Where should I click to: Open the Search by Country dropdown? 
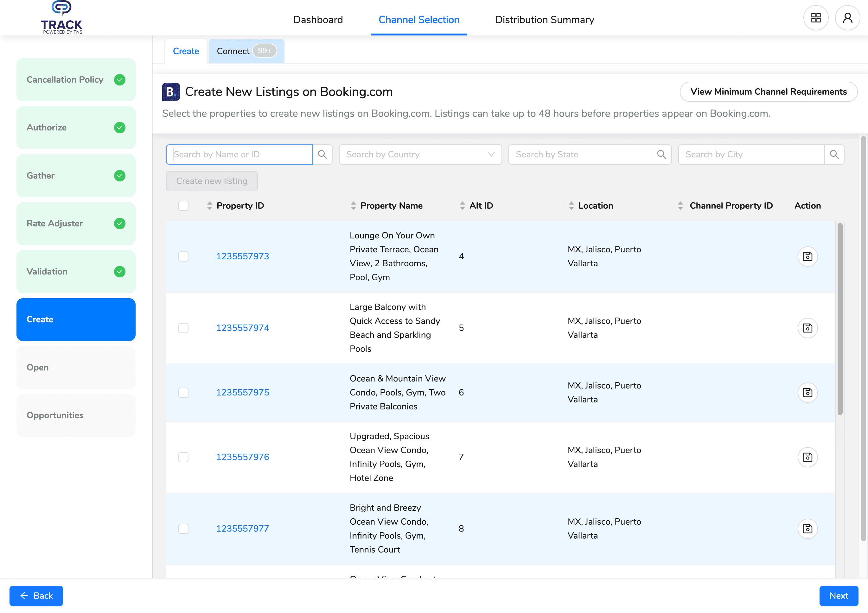pyautogui.click(x=420, y=155)
